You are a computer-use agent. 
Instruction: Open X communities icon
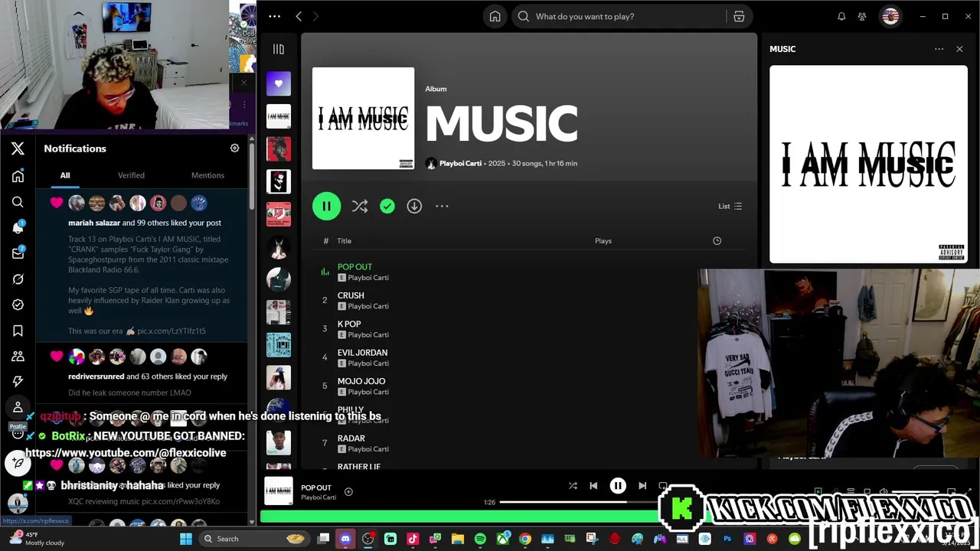tap(18, 357)
